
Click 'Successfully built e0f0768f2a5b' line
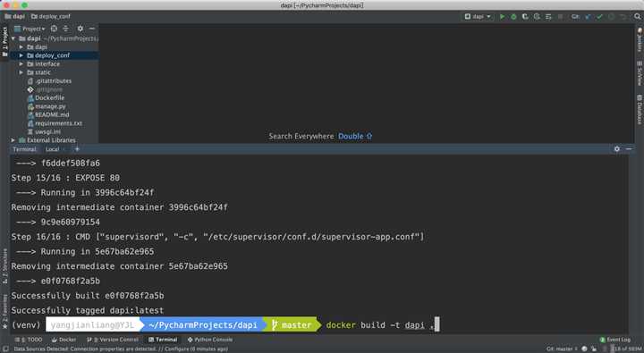point(88,296)
